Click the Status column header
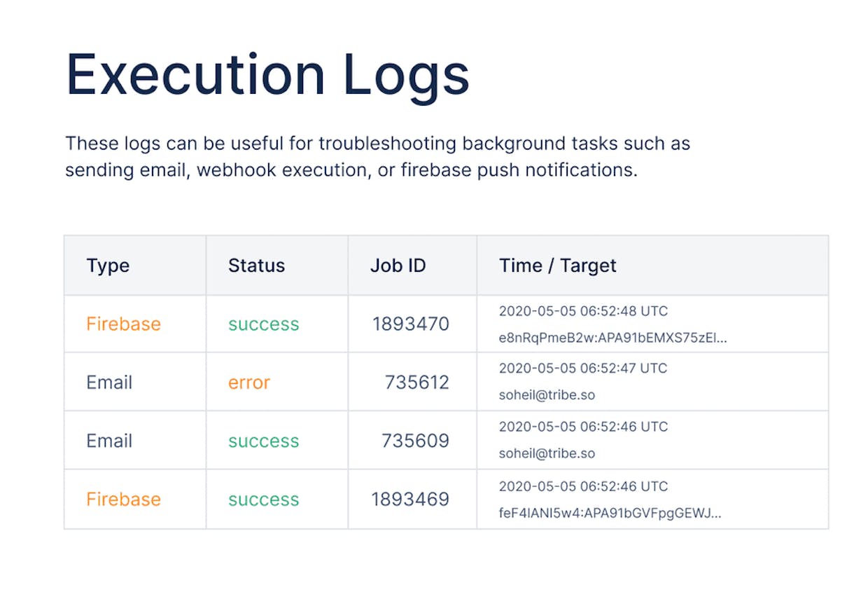 point(256,266)
